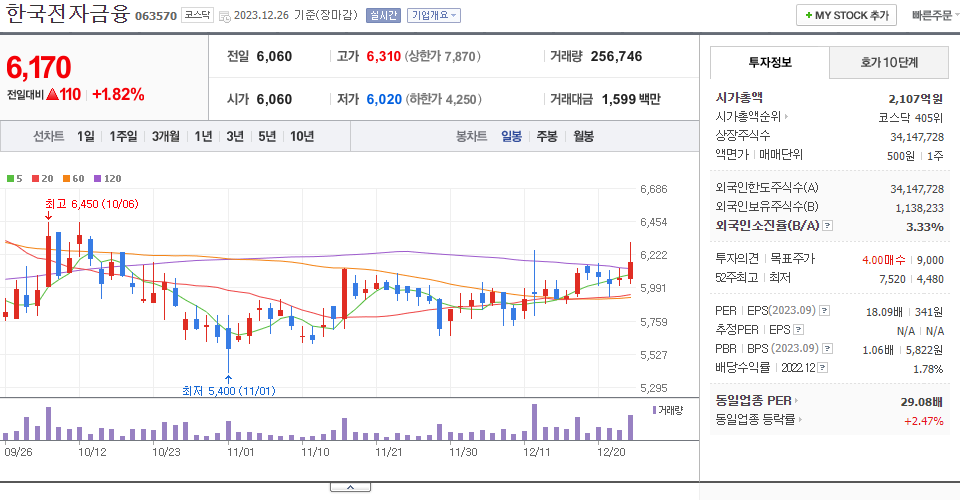Viewport: 960px width, 500px height.
Task: Click the small arrow next to 시가총액순위
Action: (x=786, y=116)
